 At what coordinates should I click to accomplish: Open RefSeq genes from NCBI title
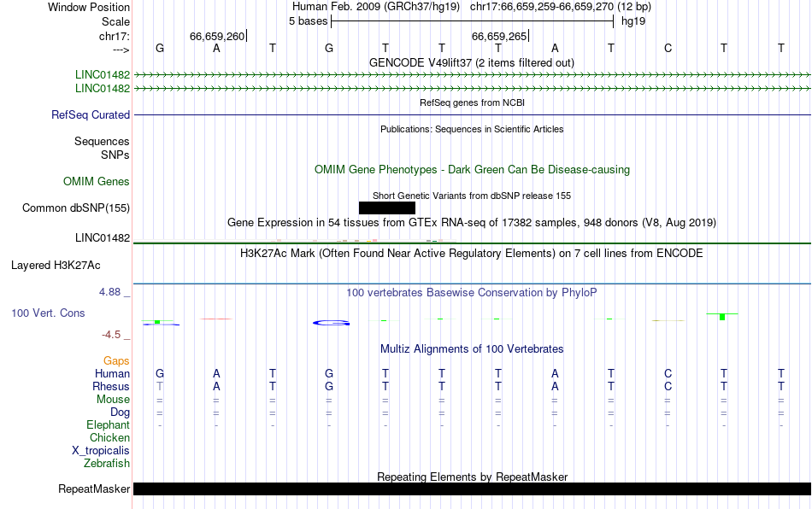click(472, 102)
